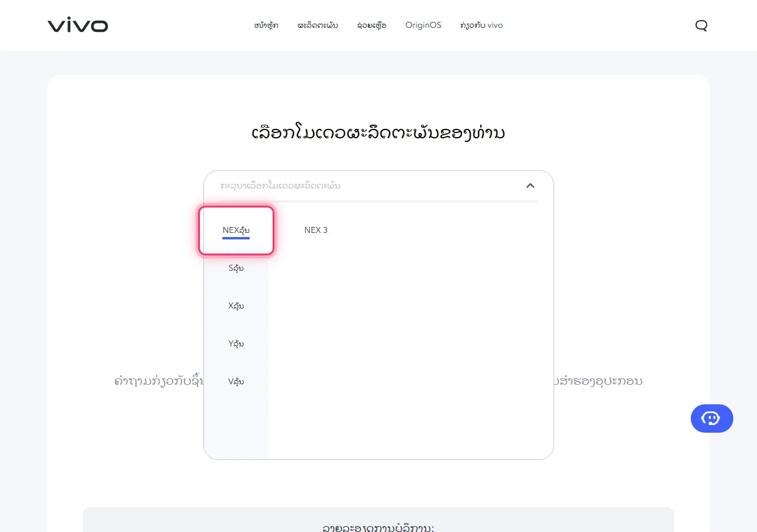This screenshot has height=532, width=757.
Task: Open the chatbot support bubble
Action: pyautogui.click(x=712, y=419)
